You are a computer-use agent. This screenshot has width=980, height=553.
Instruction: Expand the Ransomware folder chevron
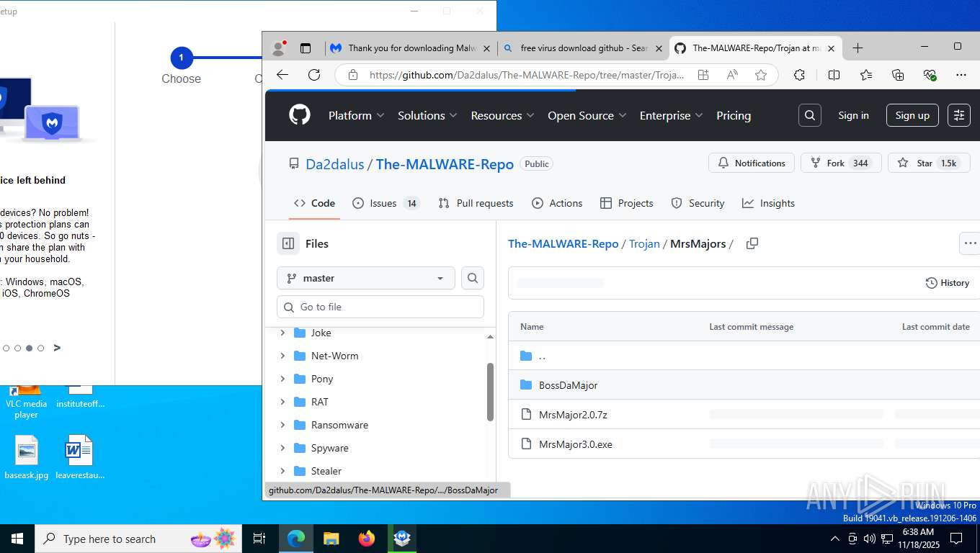[x=282, y=425]
